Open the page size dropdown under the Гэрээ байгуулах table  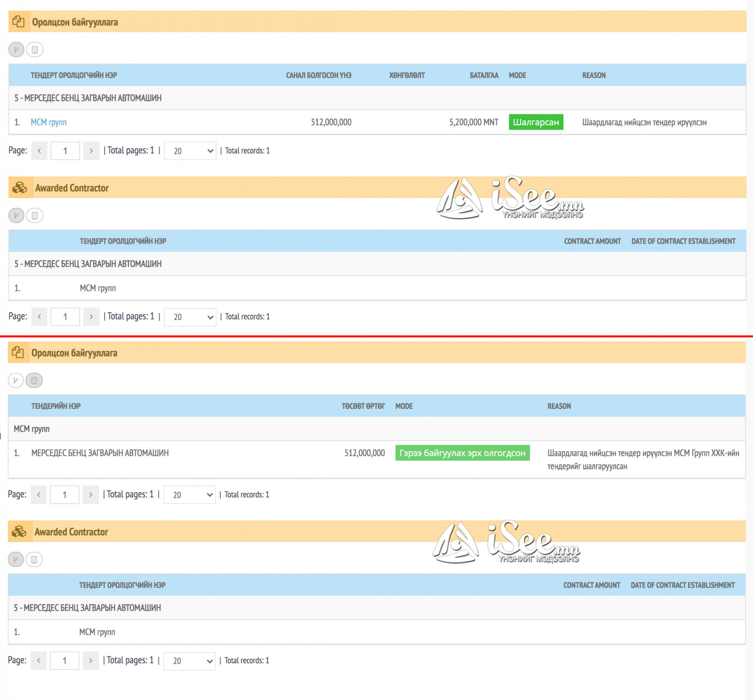pos(190,495)
